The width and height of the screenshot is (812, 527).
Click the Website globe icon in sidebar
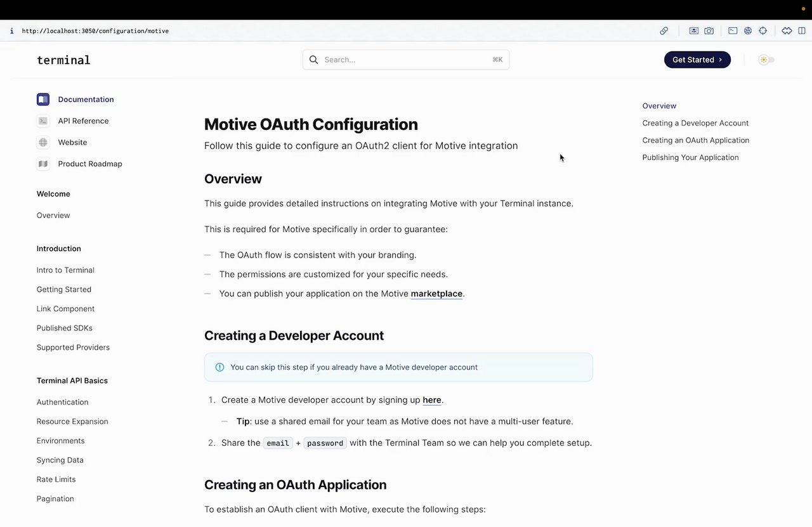point(43,143)
